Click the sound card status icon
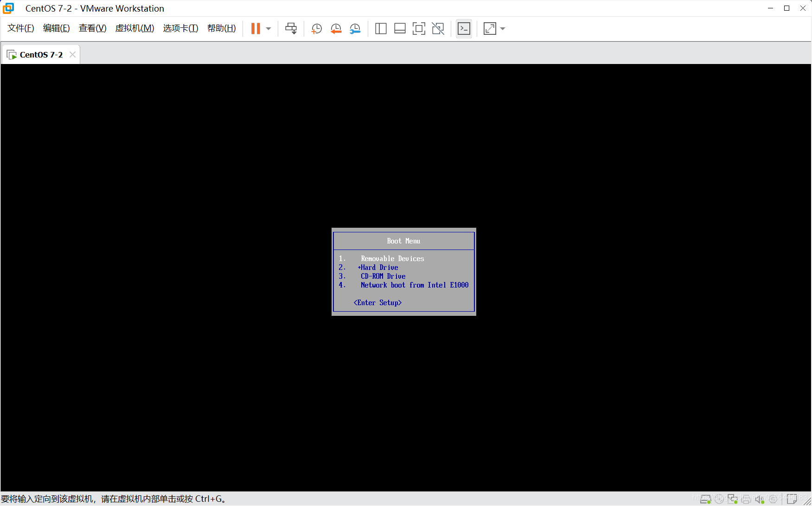 click(760, 499)
